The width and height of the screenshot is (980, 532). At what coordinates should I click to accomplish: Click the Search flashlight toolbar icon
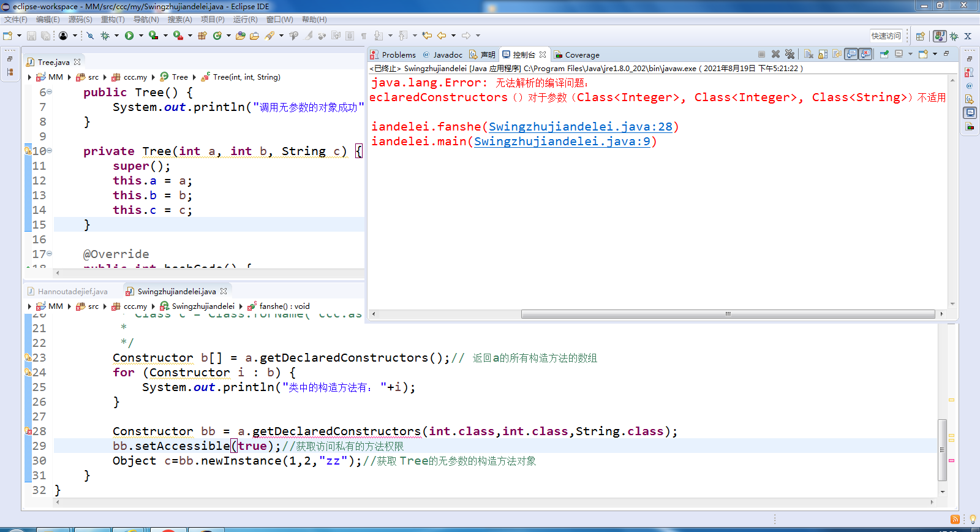[269, 36]
